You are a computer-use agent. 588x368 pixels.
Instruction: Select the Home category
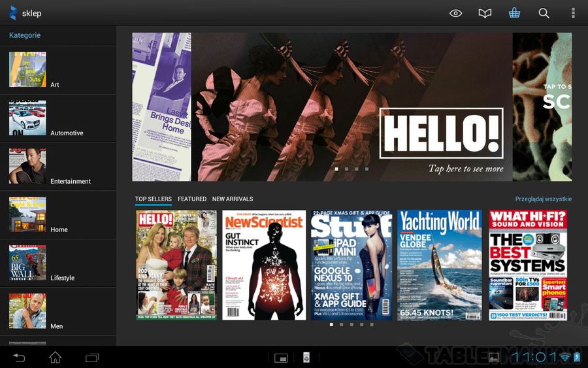58,215
